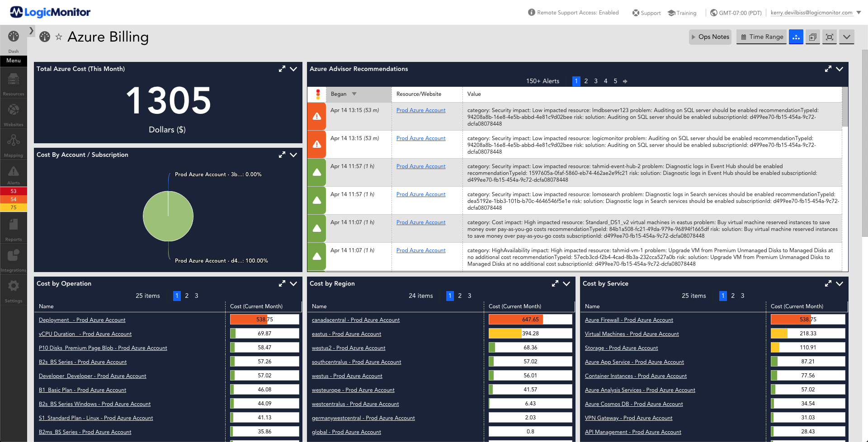Open the Websites sidebar icon
Image resolution: width=868 pixels, height=442 pixels.
[x=14, y=114]
